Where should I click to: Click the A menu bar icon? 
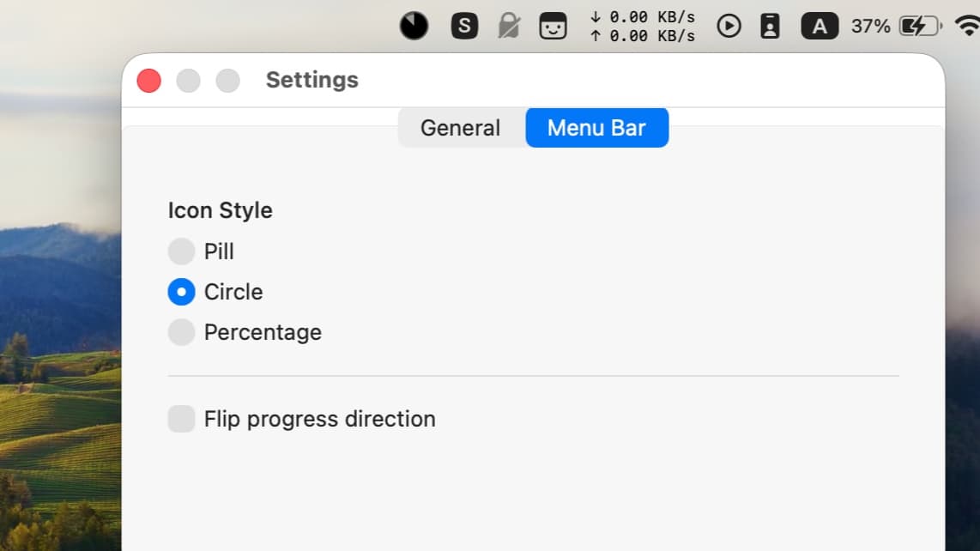[x=819, y=26]
